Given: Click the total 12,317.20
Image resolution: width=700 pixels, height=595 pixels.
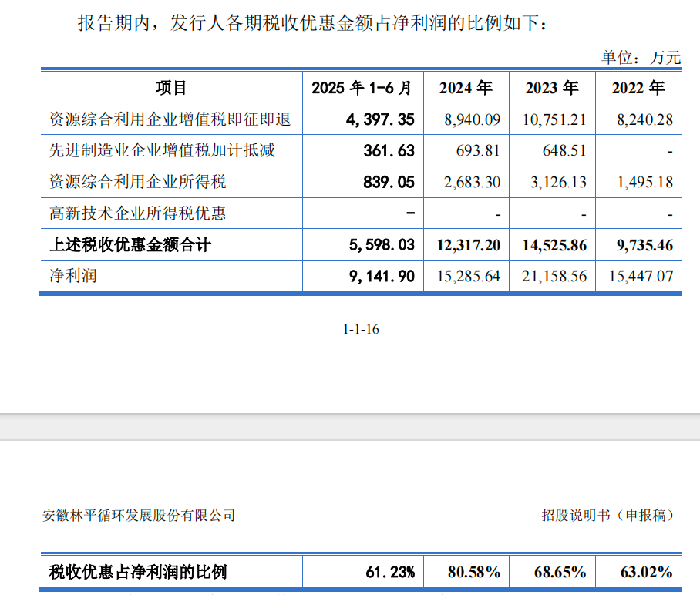Looking at the screenshot, I should [x=469, y=245].
